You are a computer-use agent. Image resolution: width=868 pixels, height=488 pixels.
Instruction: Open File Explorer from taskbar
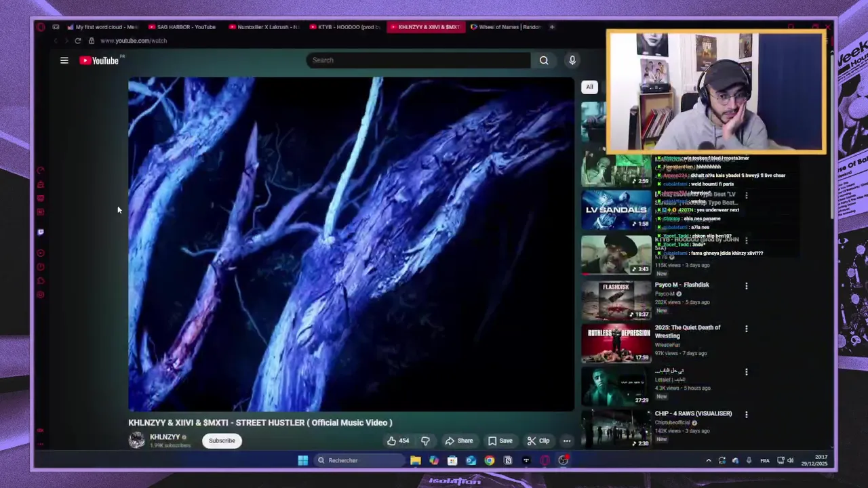416,460
